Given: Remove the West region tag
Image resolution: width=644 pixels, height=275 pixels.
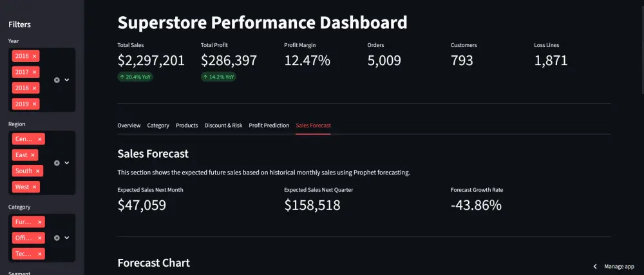Looking at the screenshot, I should coord(35,187).
